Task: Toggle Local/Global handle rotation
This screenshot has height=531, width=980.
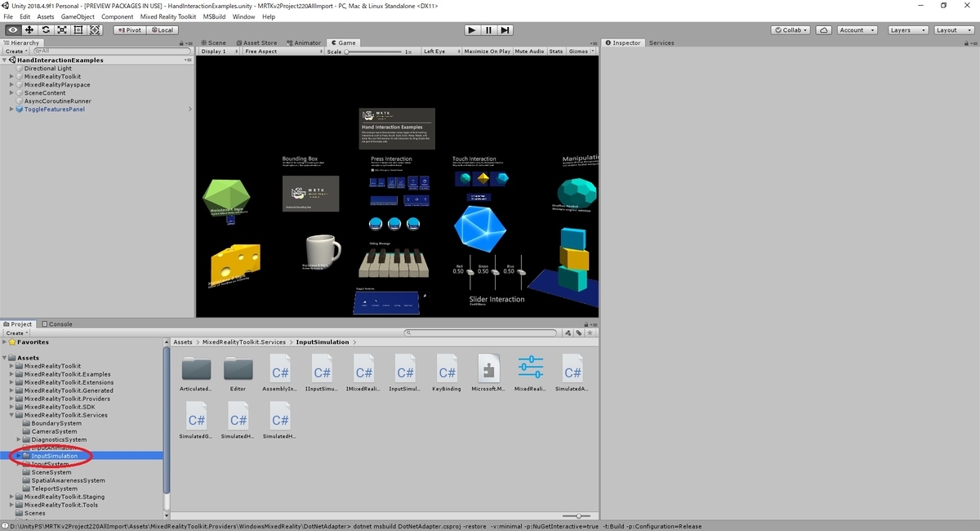Action: [162, 29]
